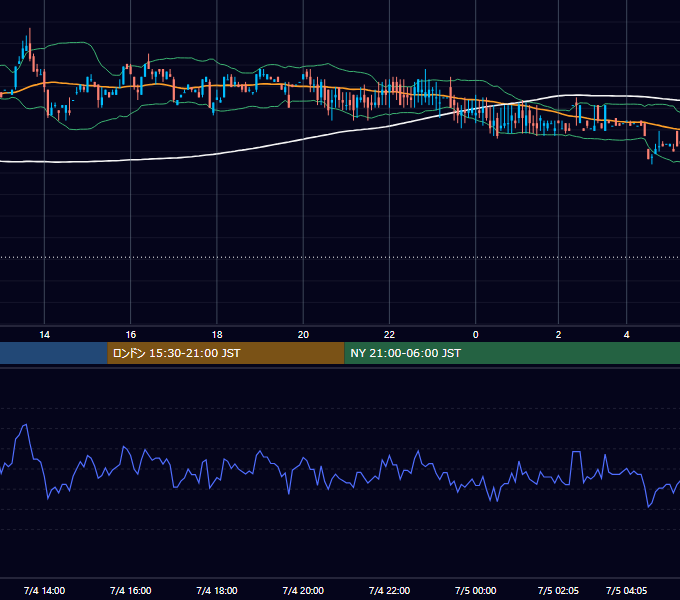Click the hour label 20 on time axis
The image size is (680, 600).
303,335
